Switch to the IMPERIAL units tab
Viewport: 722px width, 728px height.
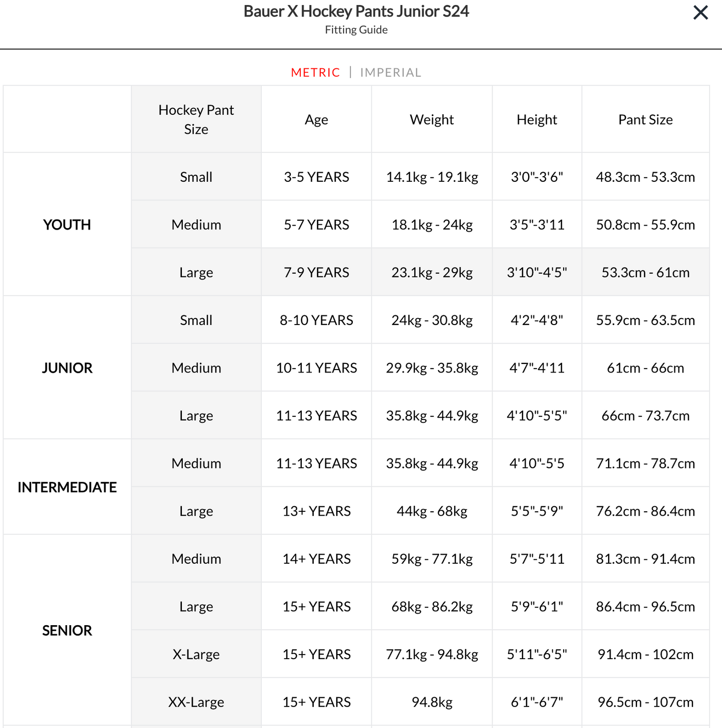[391, 72]
